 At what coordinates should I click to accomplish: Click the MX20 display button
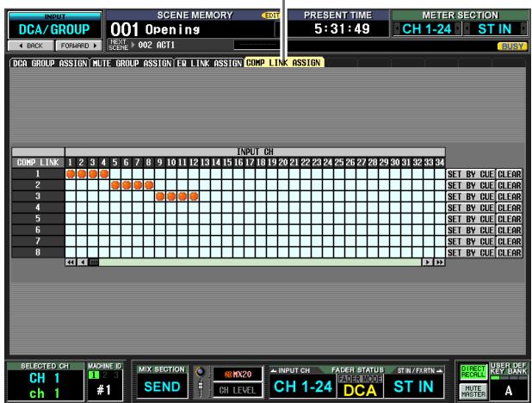click(x=238, y=374)
